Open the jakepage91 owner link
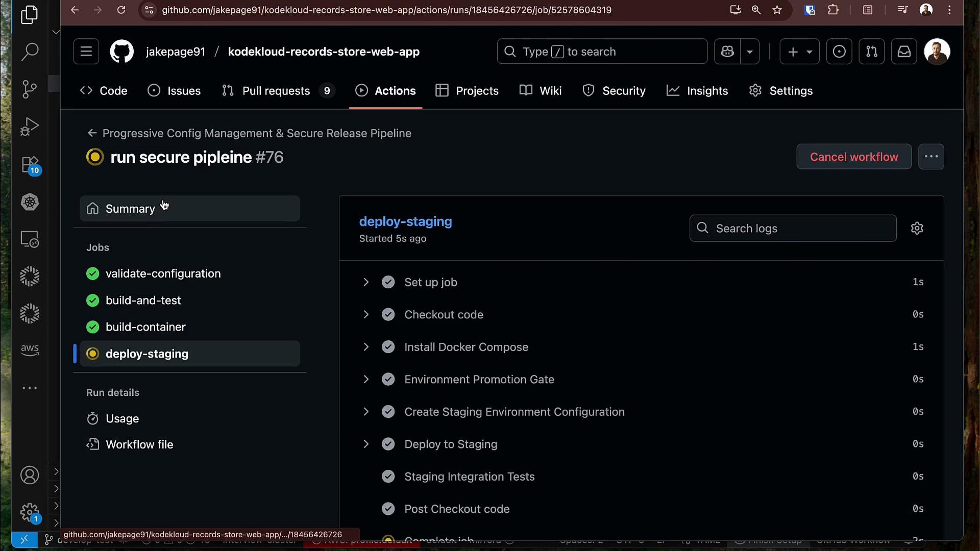 coord(176,52)
